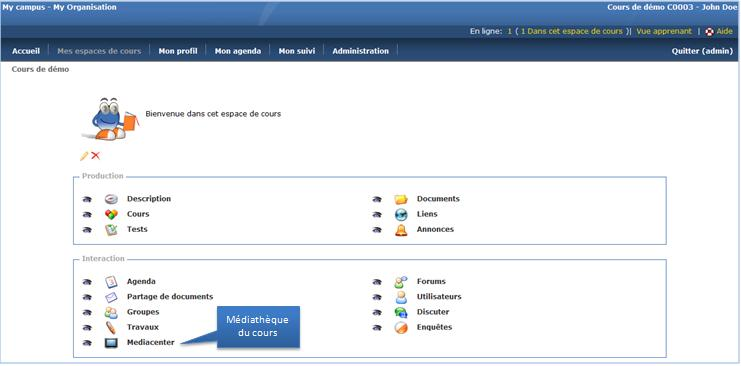
Task: Click the Enquêtes survey icon
Action: (401, 328)
